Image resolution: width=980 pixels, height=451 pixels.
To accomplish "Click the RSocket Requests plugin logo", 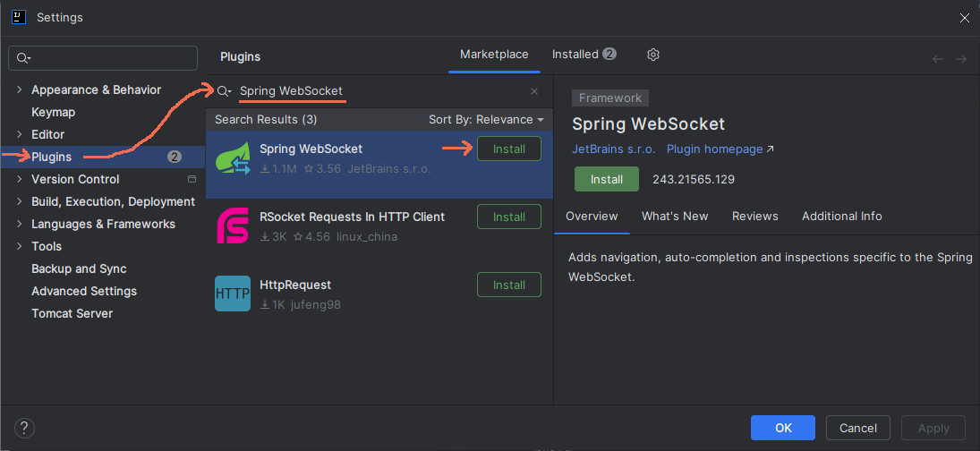I will coord(233,225).
